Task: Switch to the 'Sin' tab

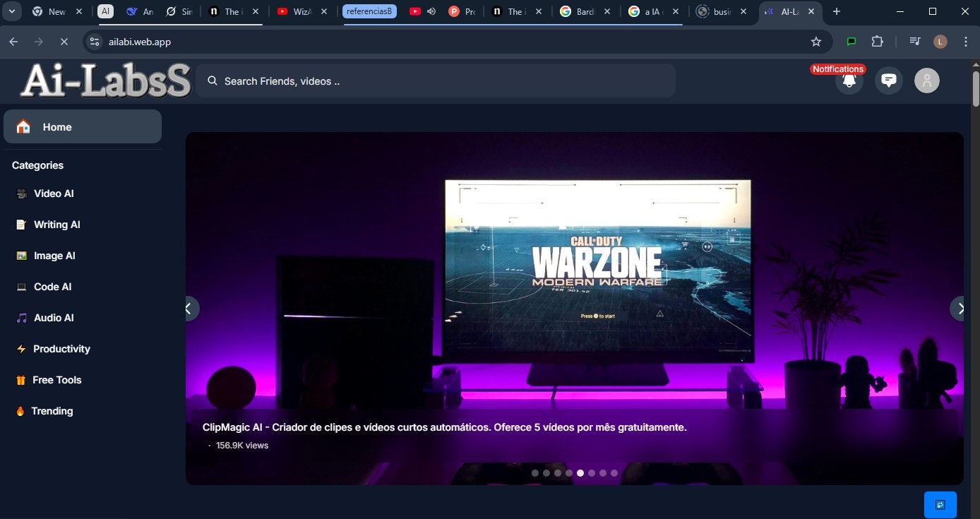Action: click(x=178, y=11)
